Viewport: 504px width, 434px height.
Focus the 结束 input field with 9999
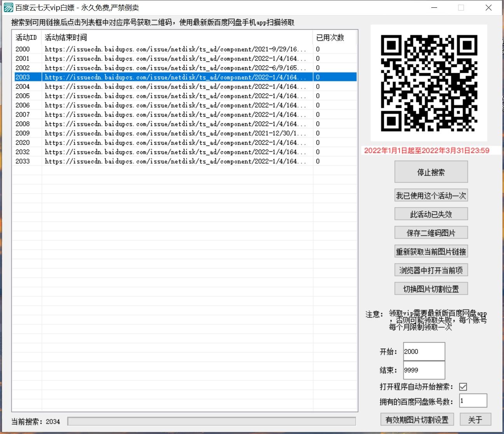[424, 370]
